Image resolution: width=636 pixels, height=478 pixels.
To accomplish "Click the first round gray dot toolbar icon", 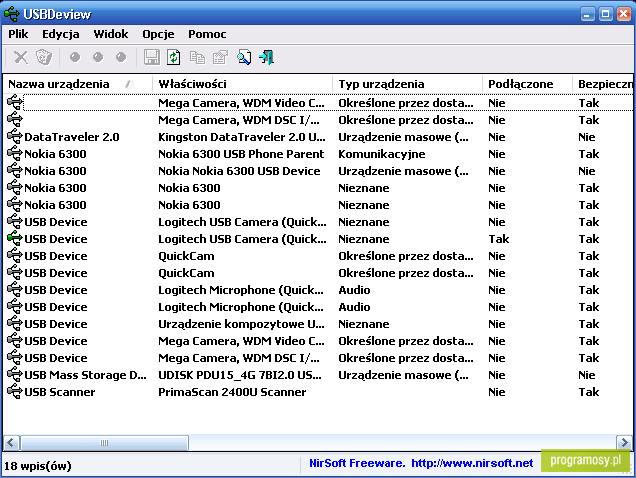I will tap(75, 57).
